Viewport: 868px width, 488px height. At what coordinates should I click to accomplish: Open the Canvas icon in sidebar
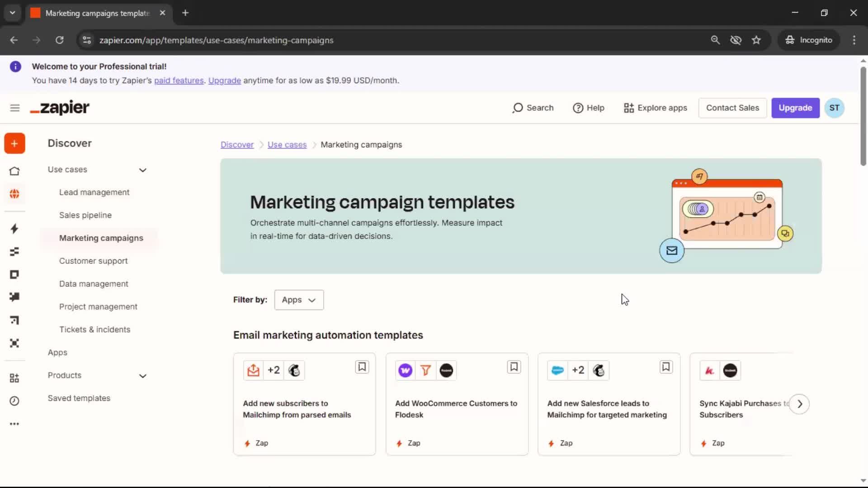click(x=14, y=320)
